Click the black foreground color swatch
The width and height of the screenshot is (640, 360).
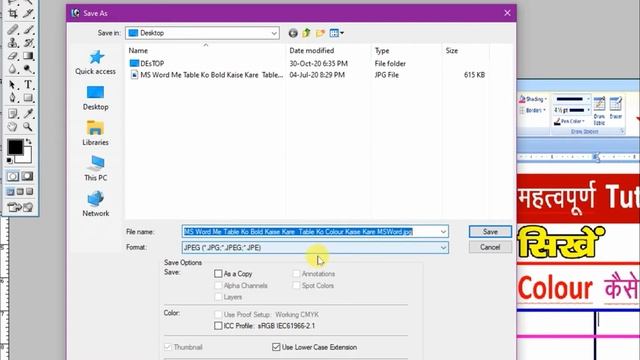point(15,147)
